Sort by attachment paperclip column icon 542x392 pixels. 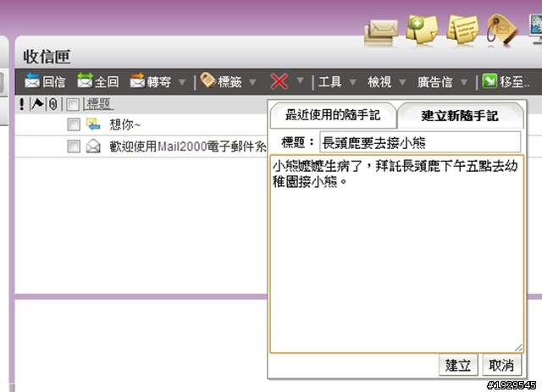[x=53, y=104]
